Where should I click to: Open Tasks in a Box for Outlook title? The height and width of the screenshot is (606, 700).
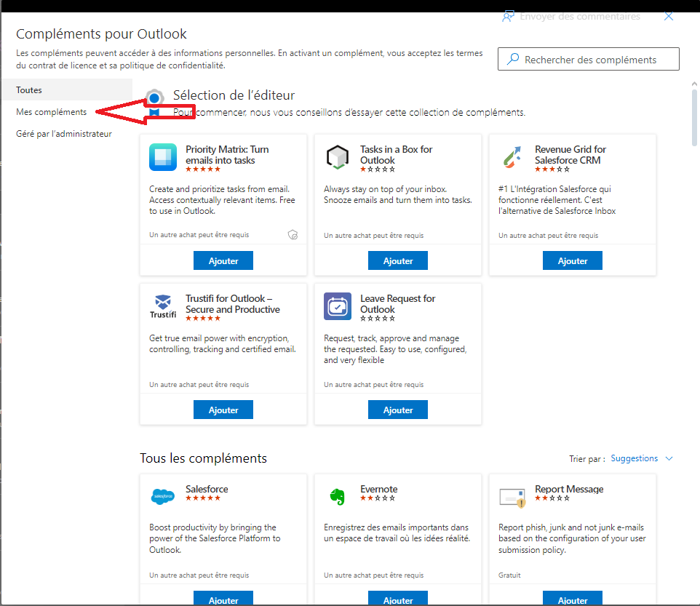(x=396, y=154)
